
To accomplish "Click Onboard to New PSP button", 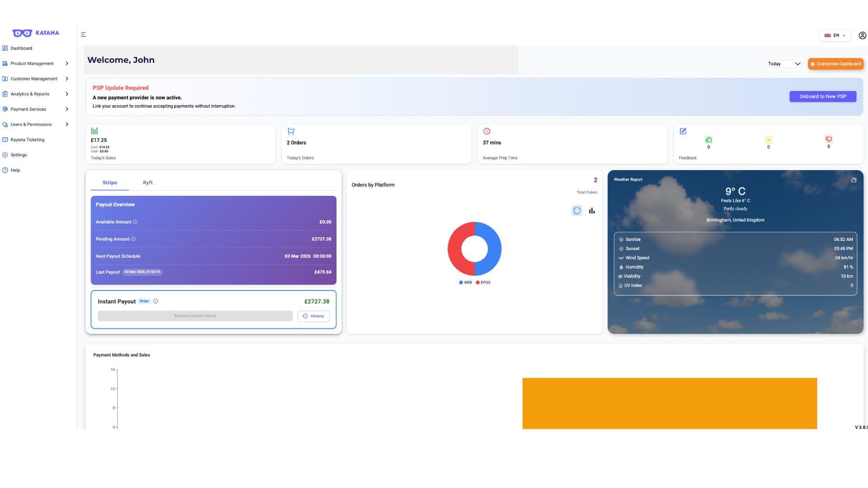I will coord(823,97).
